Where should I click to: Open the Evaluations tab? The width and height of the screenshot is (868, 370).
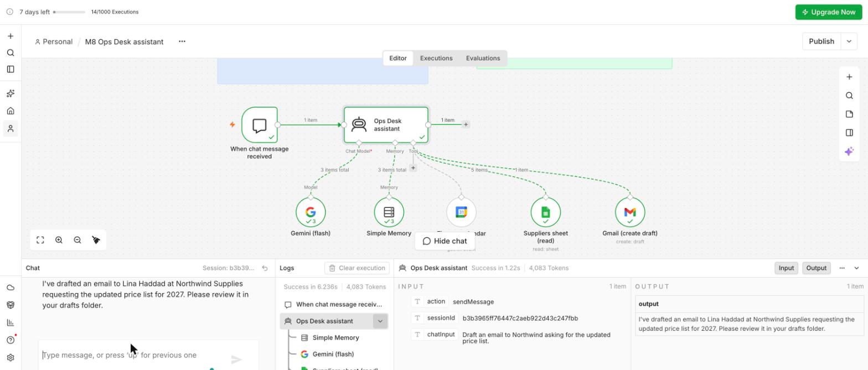(483, 58)
